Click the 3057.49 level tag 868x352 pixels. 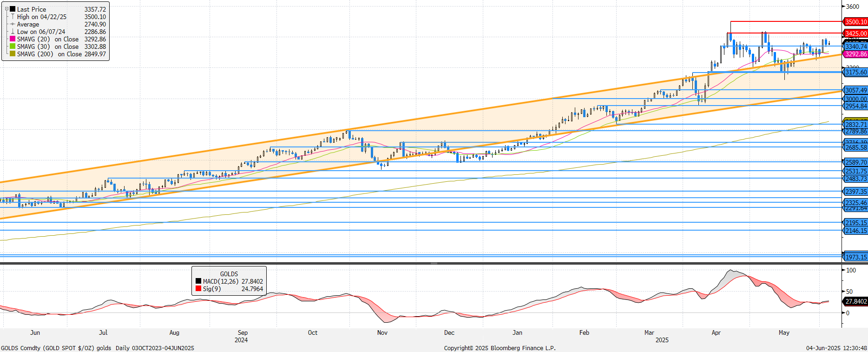click(x=855, y=90)
